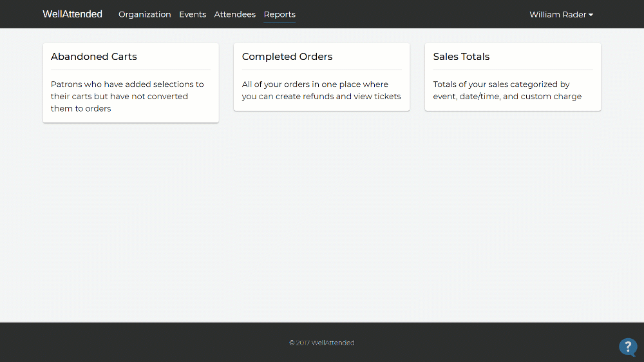
Task: Expand the William Rader user dropdown
Action: click(561, 14)
